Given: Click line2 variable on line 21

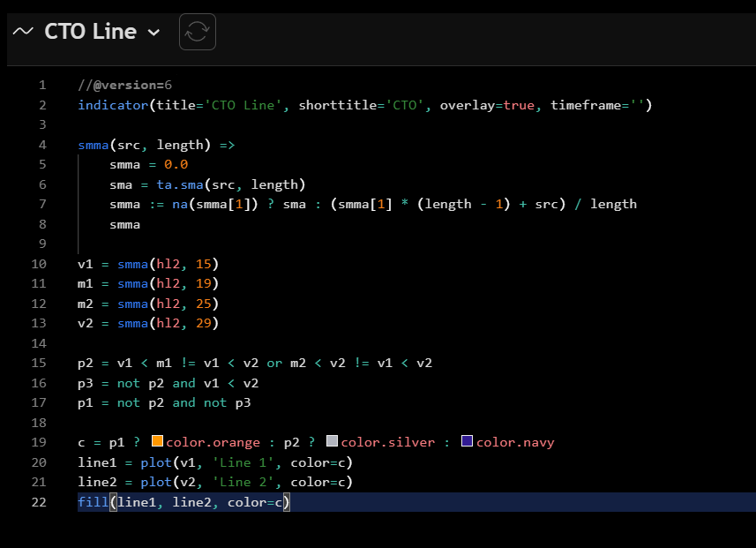Looking at the screenshot, I should pyautogui.click(x=97, y=483).
